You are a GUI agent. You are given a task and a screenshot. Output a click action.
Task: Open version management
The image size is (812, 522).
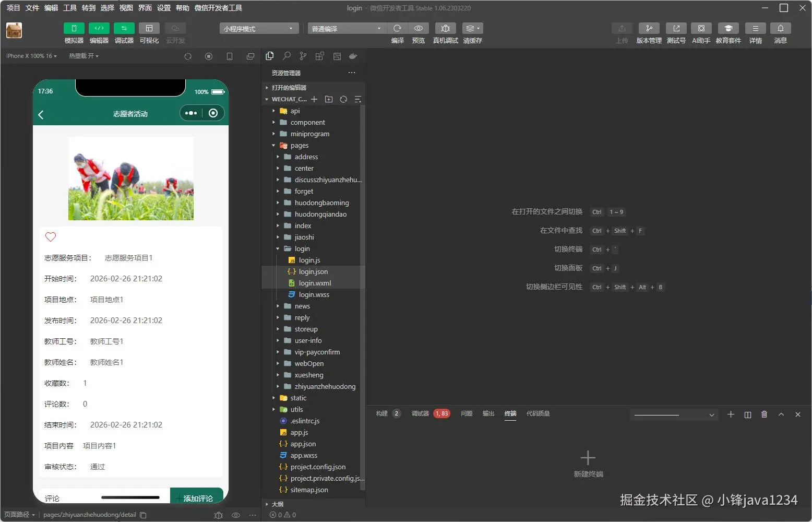649,28
